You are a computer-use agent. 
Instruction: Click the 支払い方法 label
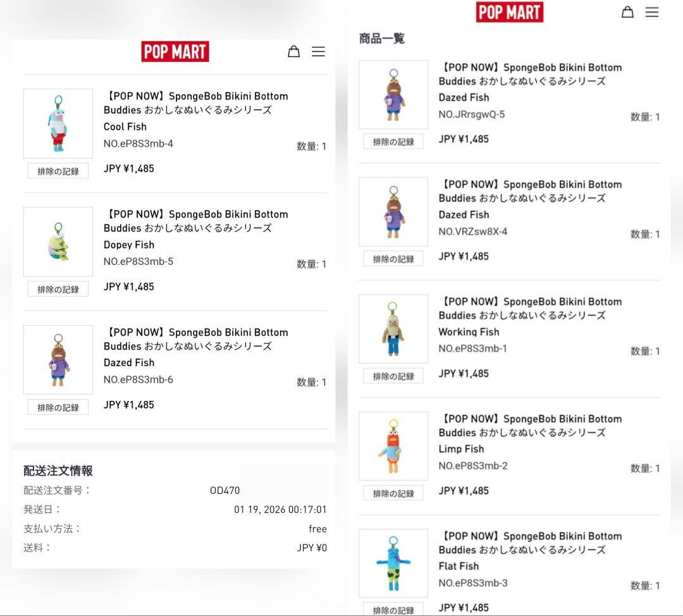click(52, 529)
